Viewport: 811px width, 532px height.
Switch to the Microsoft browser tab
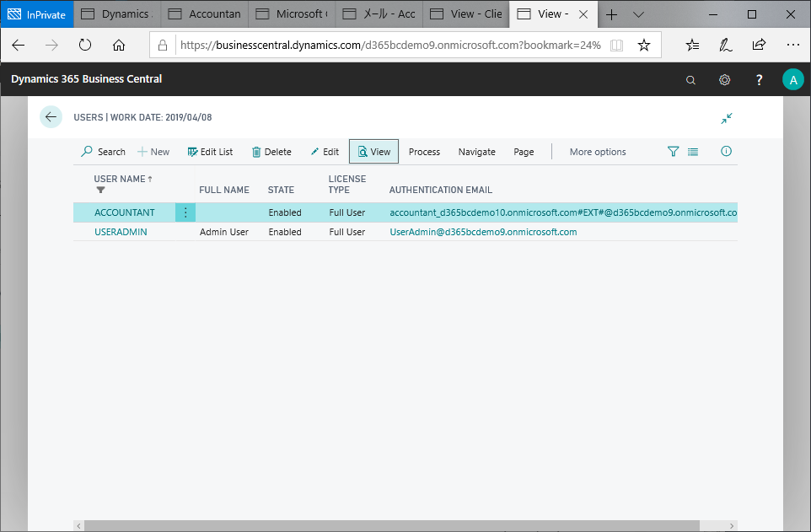point(293,14)
